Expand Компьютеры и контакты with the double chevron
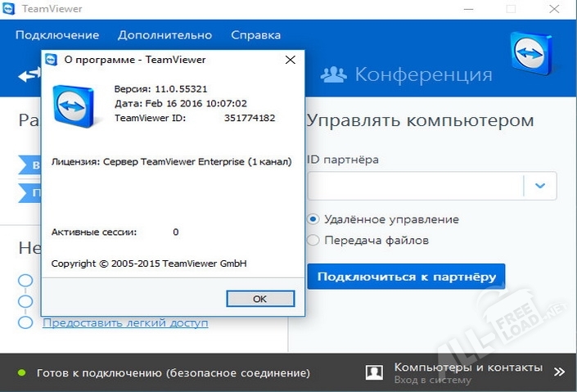Image resolution: width=577 pixels, height=392 pixels. pyautogui.click(x=559, y=372)
